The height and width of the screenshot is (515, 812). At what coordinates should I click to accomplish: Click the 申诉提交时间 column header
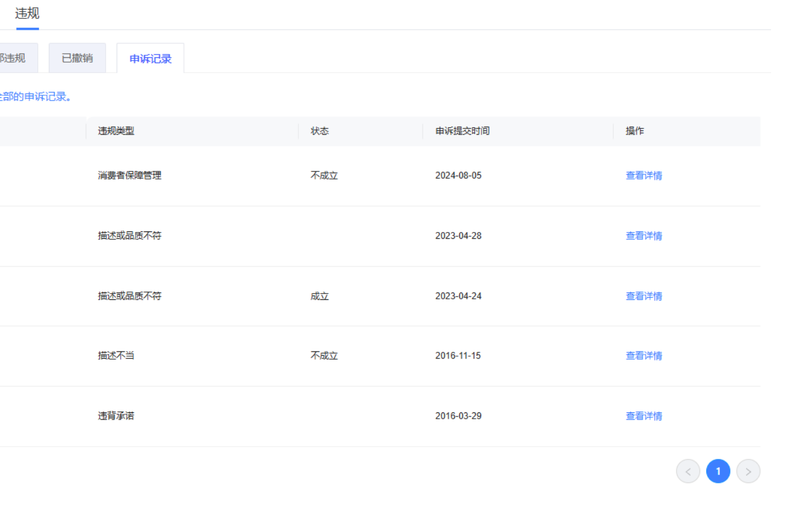point(462,131)
